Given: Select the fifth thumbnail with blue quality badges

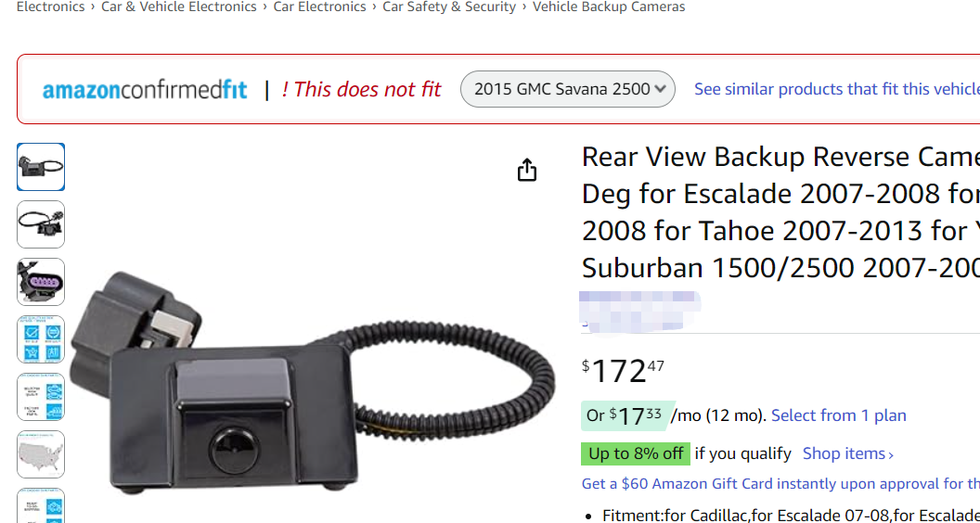Looking at the screenshot, I should (x=41, y=397).
